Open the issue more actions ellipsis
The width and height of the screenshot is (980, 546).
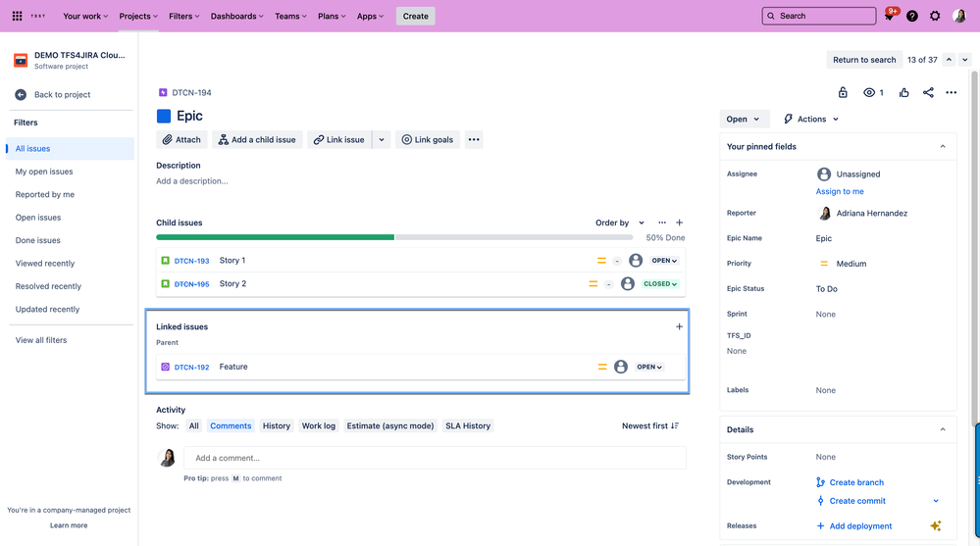click(952, 92)
